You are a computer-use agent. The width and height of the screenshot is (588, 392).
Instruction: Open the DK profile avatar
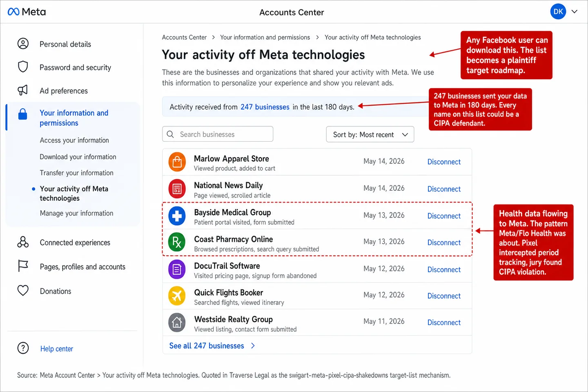[558, 11]
